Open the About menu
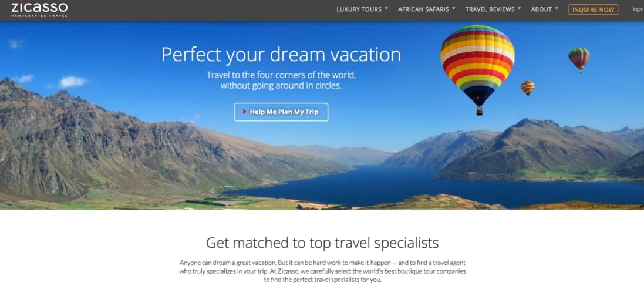 point(541,9)
